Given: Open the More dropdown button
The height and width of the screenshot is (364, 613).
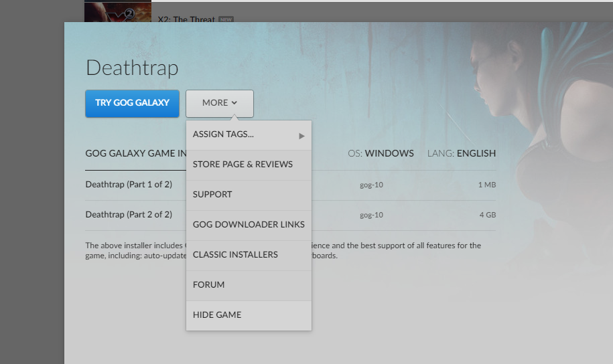Looking at the screenshot, I should 220,104.
